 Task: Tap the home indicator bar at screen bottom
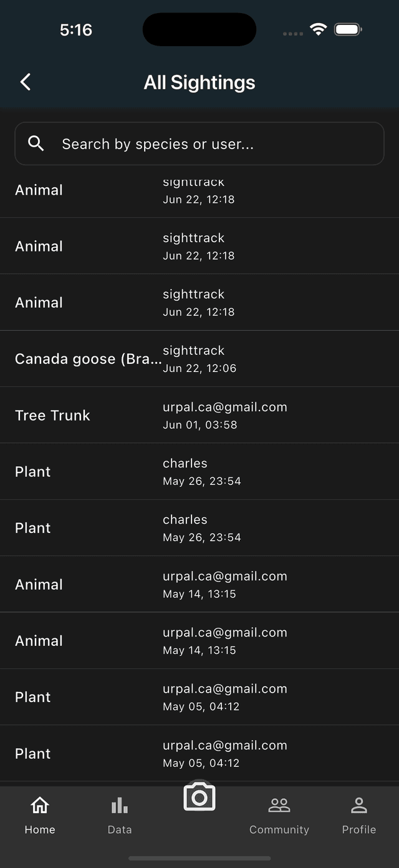coord(199,857)
